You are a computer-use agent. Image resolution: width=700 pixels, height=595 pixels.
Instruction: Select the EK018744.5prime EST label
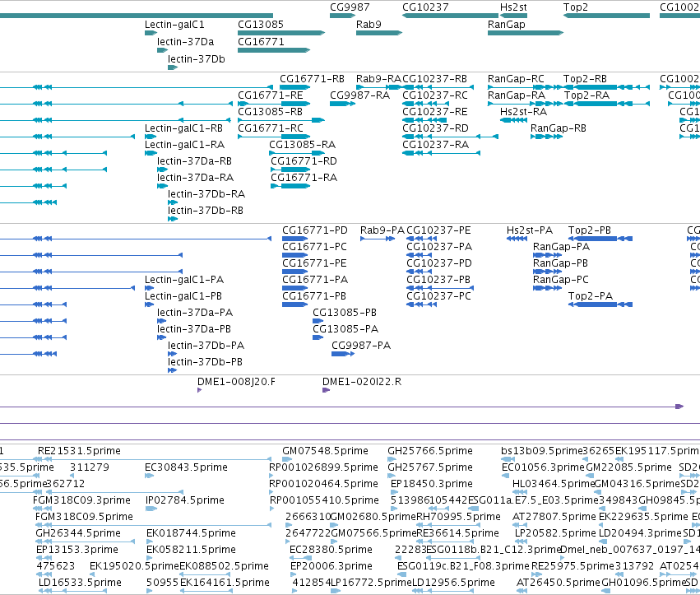(191, 533)
